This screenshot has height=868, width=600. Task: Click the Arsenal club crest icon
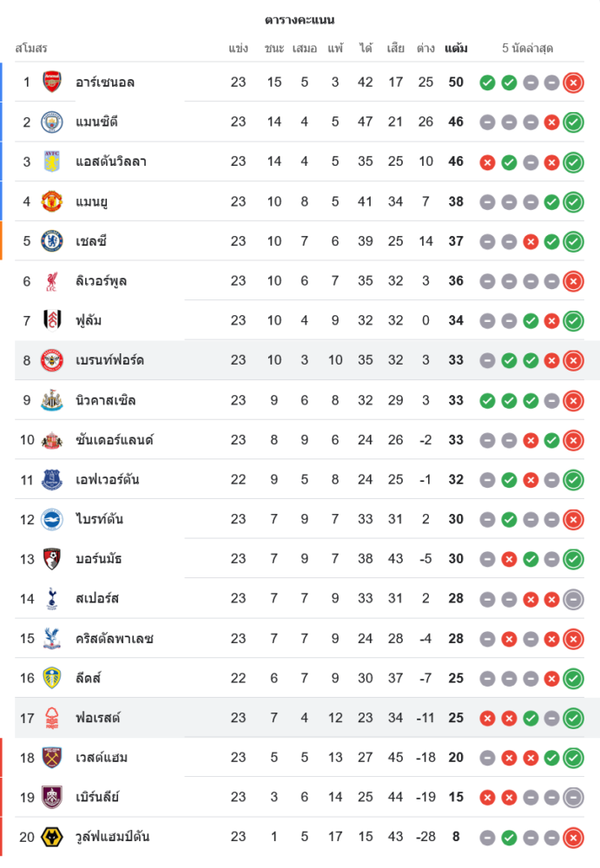(52, 82)
